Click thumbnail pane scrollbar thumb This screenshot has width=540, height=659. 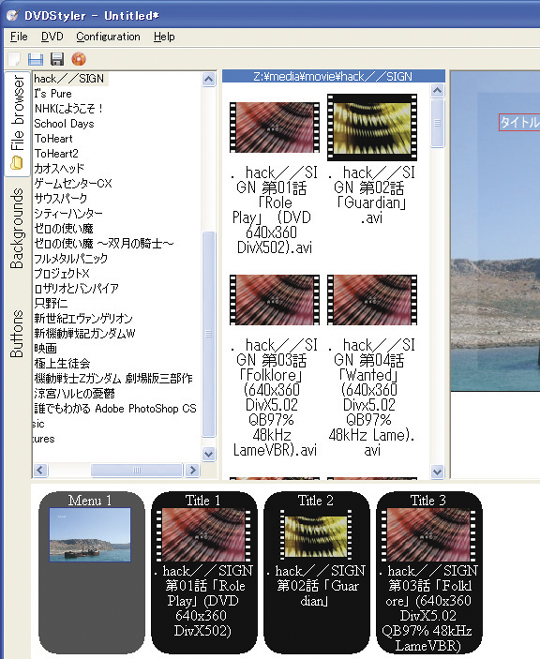437,123
